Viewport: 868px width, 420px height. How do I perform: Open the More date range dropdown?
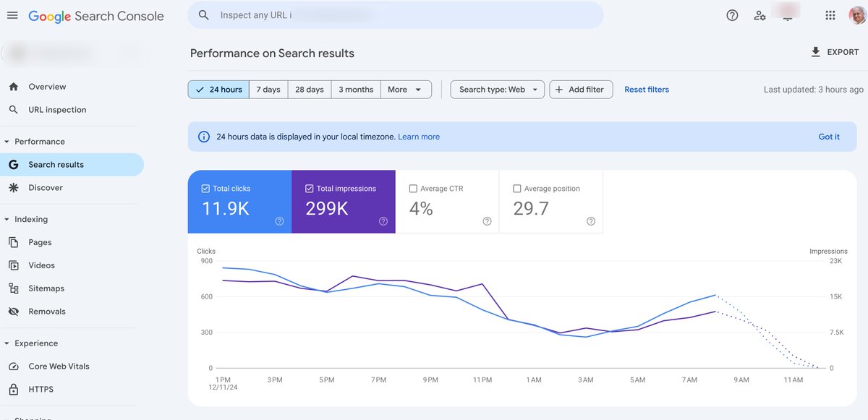pyautogui.click(x=407, y=89)
